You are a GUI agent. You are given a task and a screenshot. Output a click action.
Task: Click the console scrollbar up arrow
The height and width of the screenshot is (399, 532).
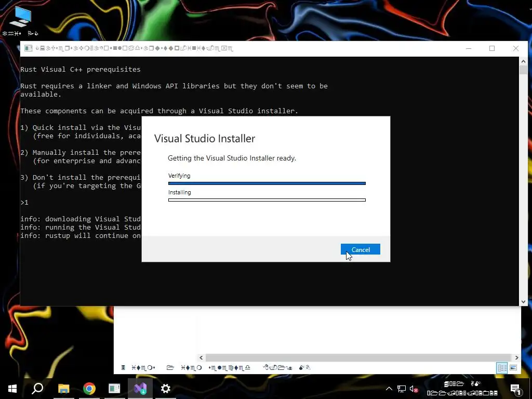click(523, 61)
